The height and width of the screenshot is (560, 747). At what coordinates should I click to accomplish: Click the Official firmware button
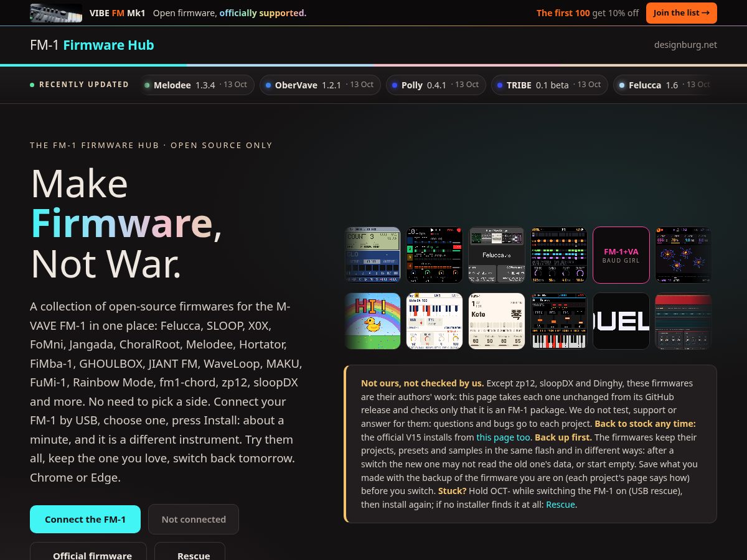pos(88,551)
